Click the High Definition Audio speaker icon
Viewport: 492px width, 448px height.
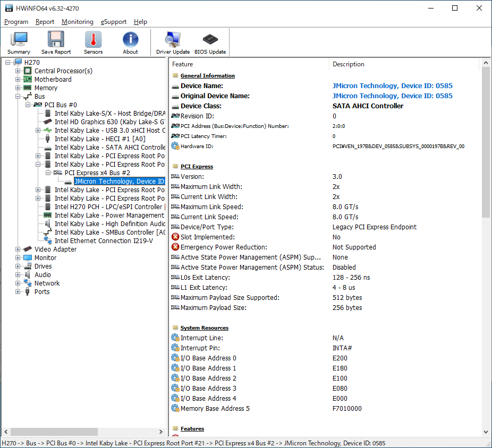tap(48, 223)
